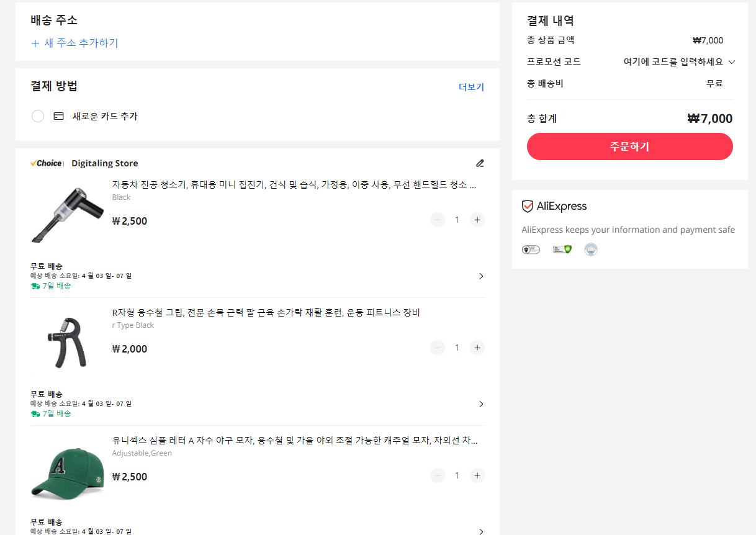The height and width of the screenshot is (535, 756).
Task: Click the vacuum cleaner product thumbnail
Action: pyautogui.click(x=67, y=213)
